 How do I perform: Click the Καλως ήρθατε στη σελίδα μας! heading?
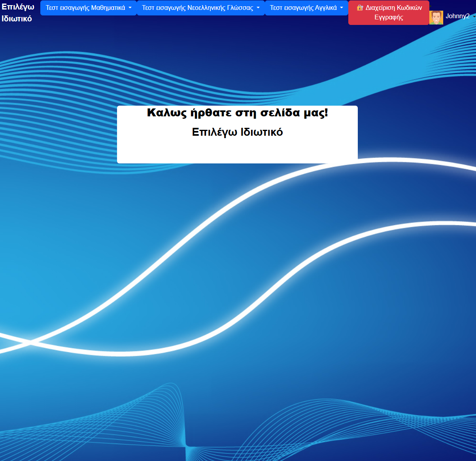pos(237,113)
